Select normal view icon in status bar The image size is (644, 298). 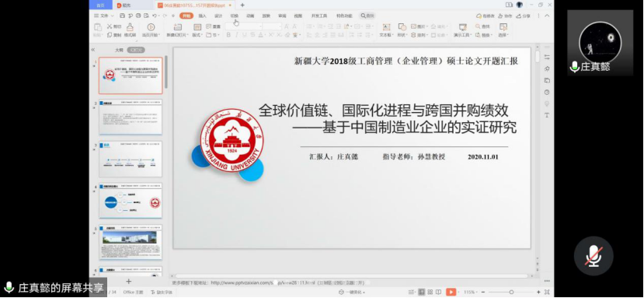tap(421, 292)
